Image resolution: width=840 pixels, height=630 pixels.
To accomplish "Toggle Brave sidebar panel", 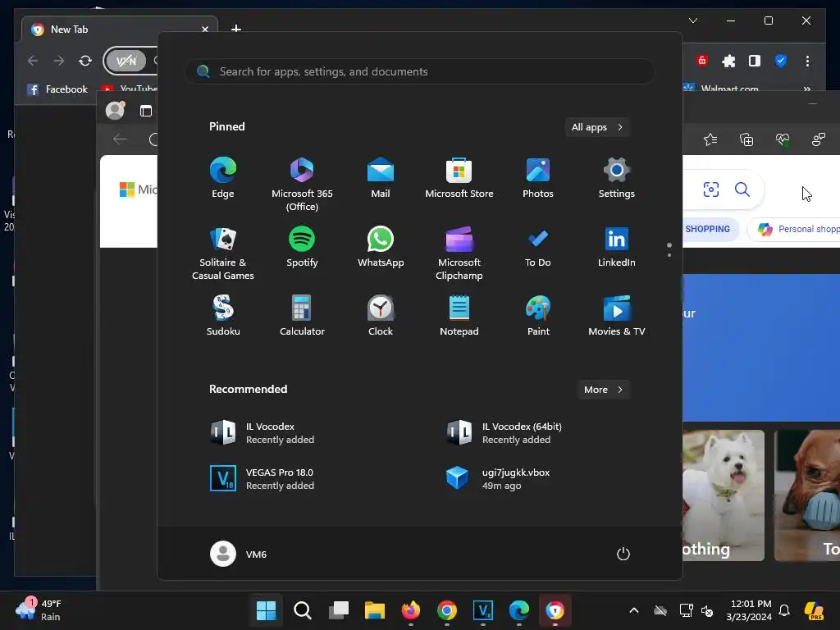I will (755, 61).
